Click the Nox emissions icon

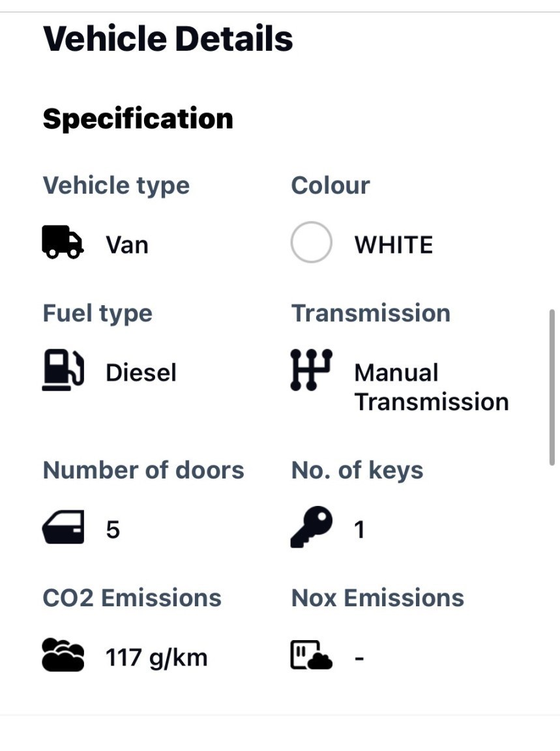(x=311, y=655)
